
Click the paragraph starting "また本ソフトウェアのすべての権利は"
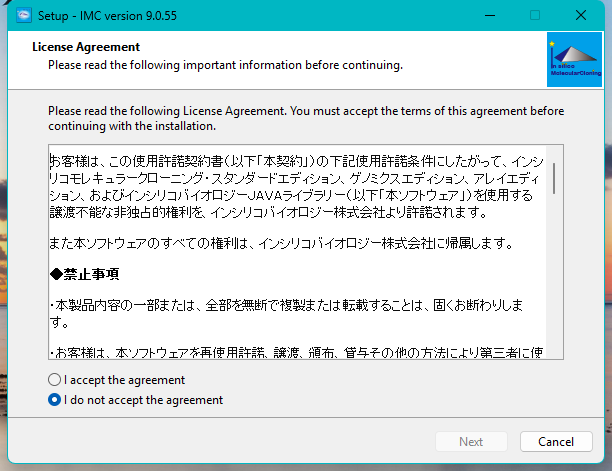(281, 243)
